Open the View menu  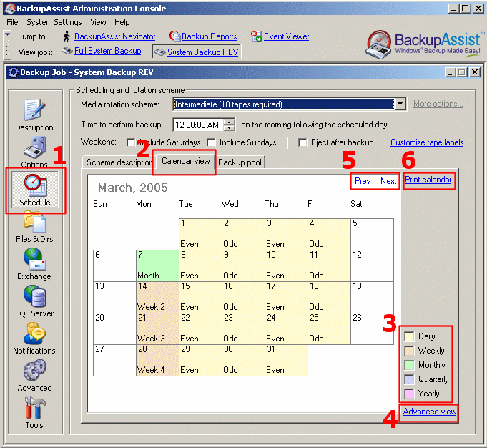tap(98, 22)
